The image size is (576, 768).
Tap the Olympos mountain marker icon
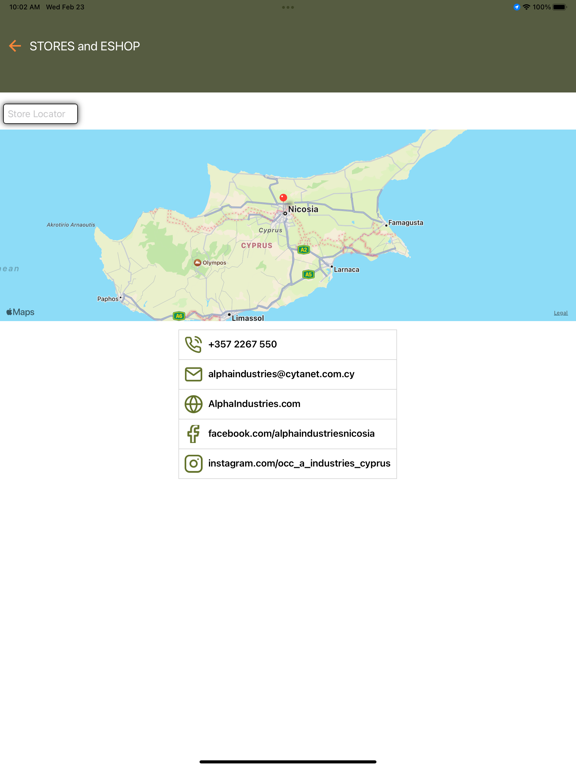point(197,263)
